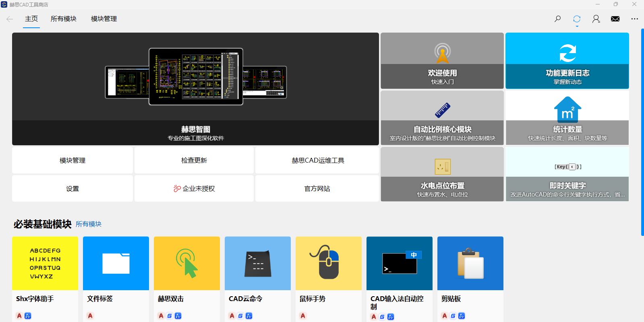Open the 赫思双击 module thumbnail

(x=187, y=263)
